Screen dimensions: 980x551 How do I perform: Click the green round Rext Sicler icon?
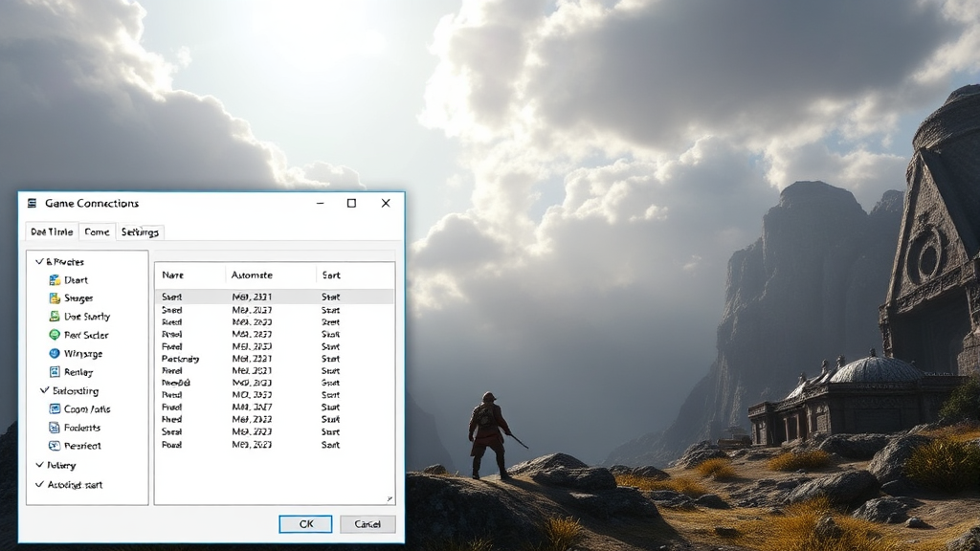coord(55,335)
